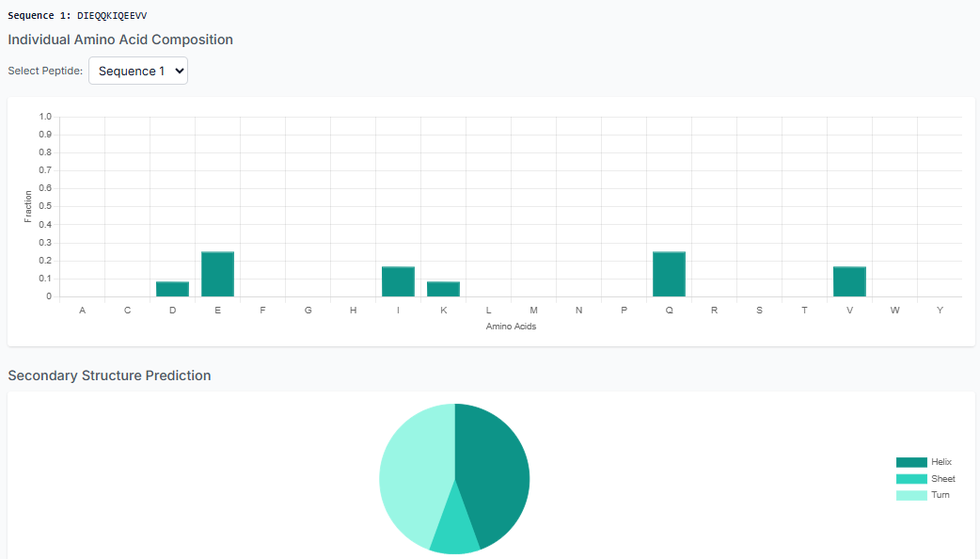Click the DIEQQKIQEEVV sequence text
Screen dimensions: 980x559
click(x=112, y=15)
